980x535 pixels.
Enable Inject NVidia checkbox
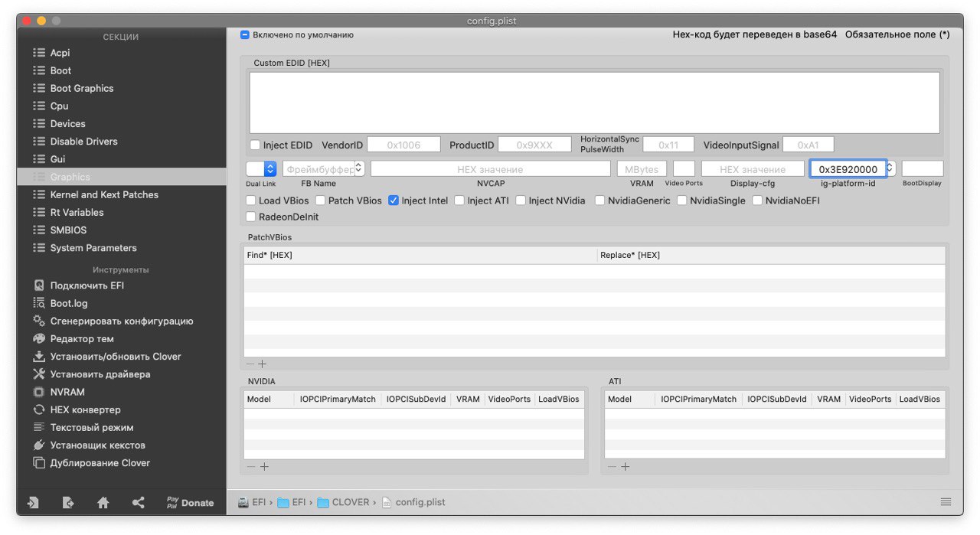click(521, 201)
